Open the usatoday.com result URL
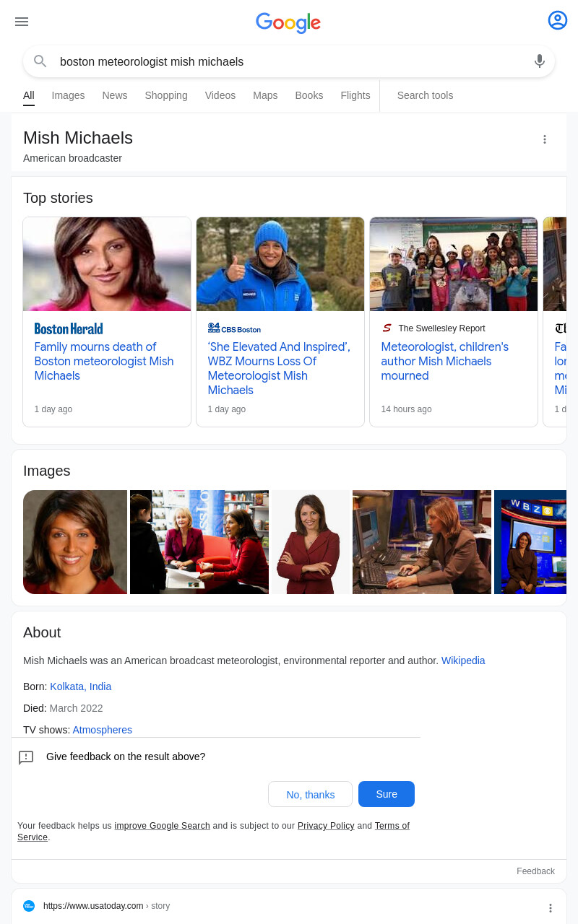The image size is (578, 924). click(106, 906)
